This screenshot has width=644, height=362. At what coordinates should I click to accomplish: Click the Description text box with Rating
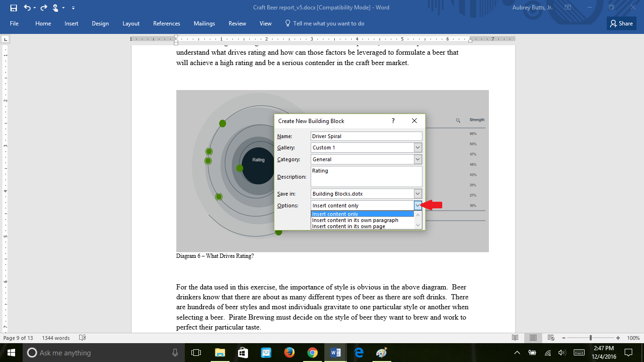pos(366,176)
